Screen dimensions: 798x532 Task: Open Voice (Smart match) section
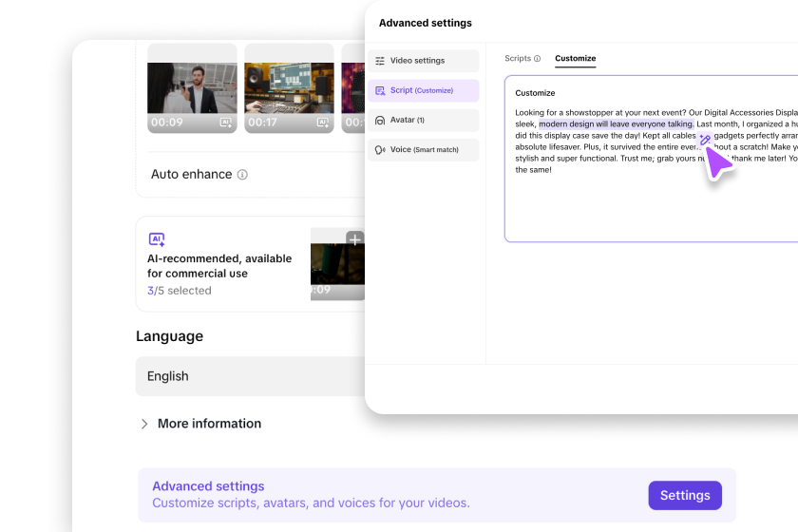tap(423, 150)
